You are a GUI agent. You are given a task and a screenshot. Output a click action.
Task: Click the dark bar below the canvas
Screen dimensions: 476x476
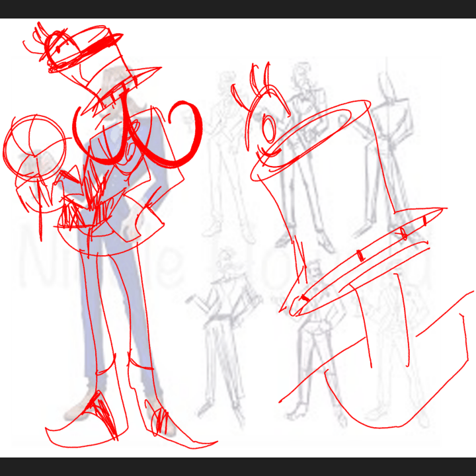[238, 466]
